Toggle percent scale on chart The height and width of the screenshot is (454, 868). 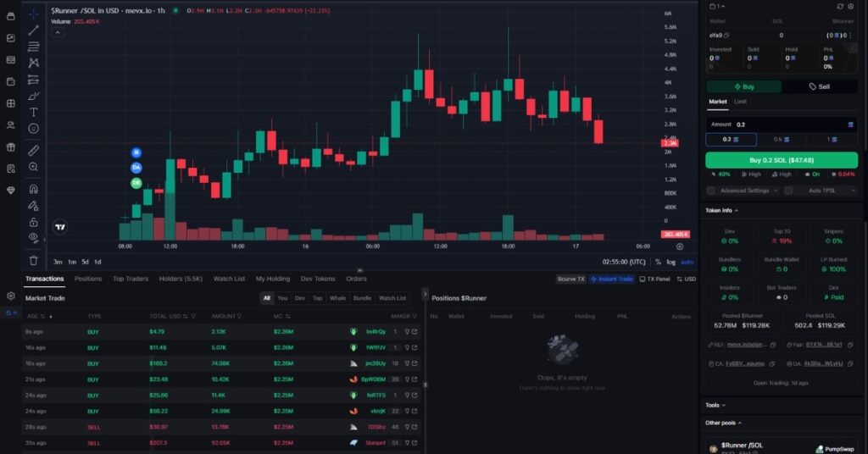pyautogui.click(x=658, y=262)
